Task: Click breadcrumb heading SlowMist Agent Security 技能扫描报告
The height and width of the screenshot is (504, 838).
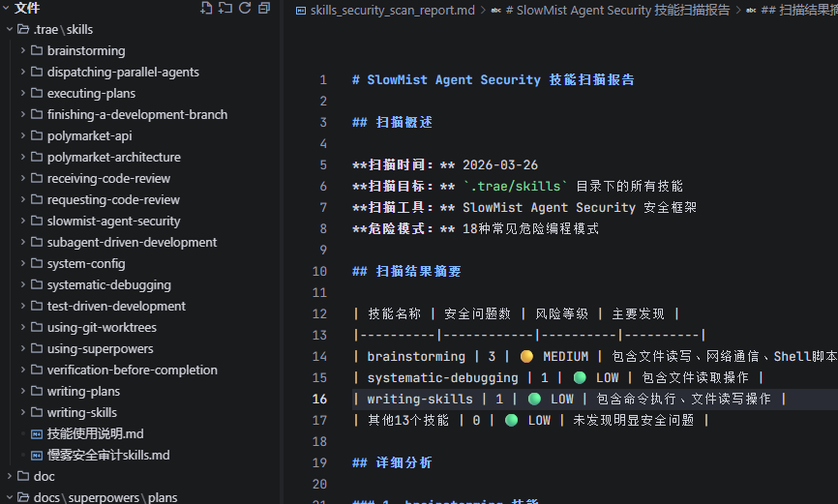Action: click(x=617, y=10)
